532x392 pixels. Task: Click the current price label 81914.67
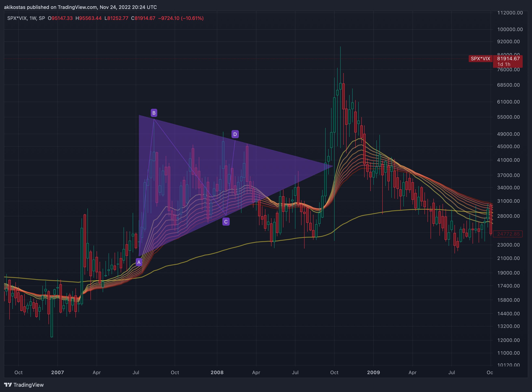pos(508,59)
